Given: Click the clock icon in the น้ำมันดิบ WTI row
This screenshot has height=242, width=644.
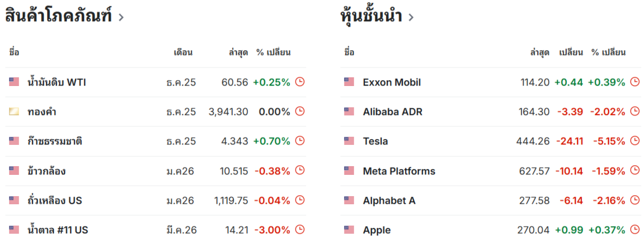Looking at the screenshot, I should [300, 82].
